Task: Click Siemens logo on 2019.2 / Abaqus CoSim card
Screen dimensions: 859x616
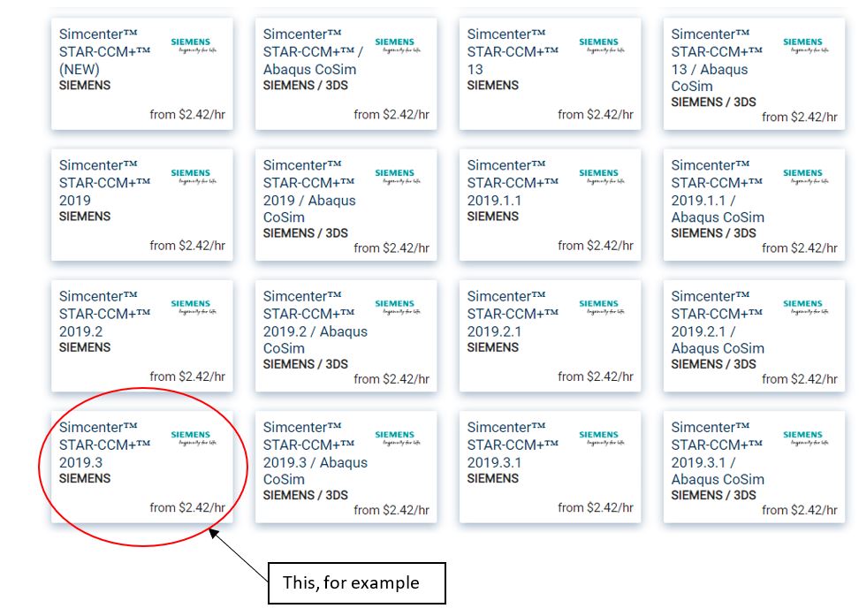Action: (x=398, y=307)
